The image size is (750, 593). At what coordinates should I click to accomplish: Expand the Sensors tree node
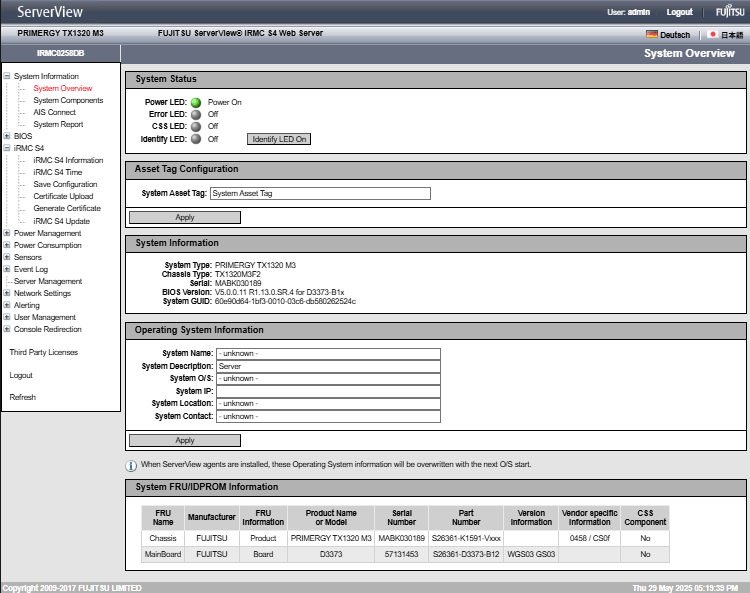7,257
